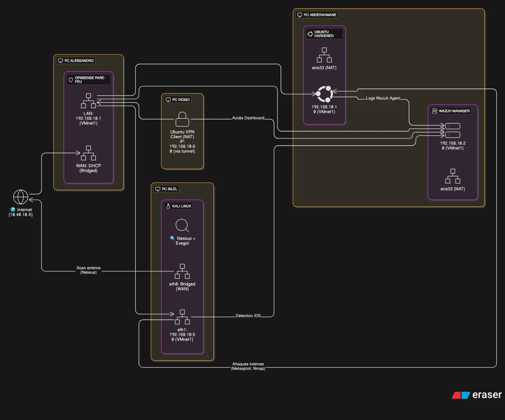Click the Internet globe icon
Screen dimensions: 505x420
tap(21, 197)
